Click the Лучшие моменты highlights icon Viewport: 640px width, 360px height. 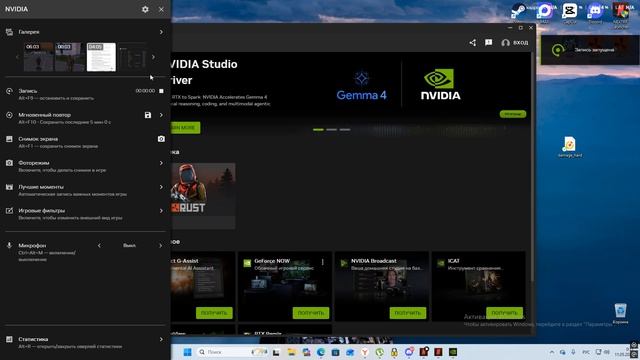pos(9,187)
